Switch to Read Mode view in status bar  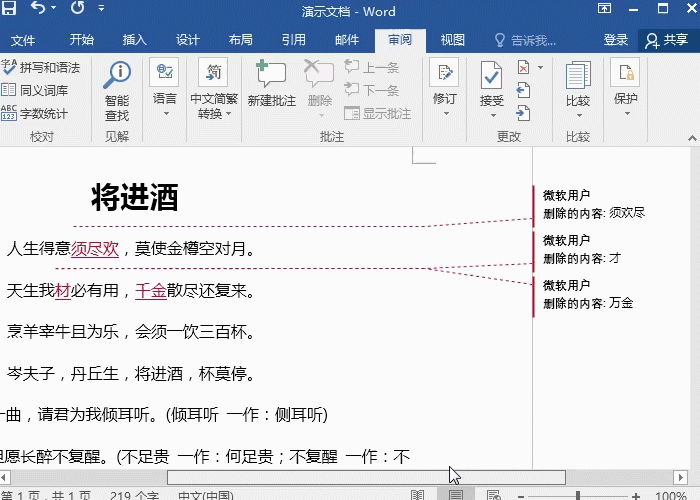tap(417, 495)
